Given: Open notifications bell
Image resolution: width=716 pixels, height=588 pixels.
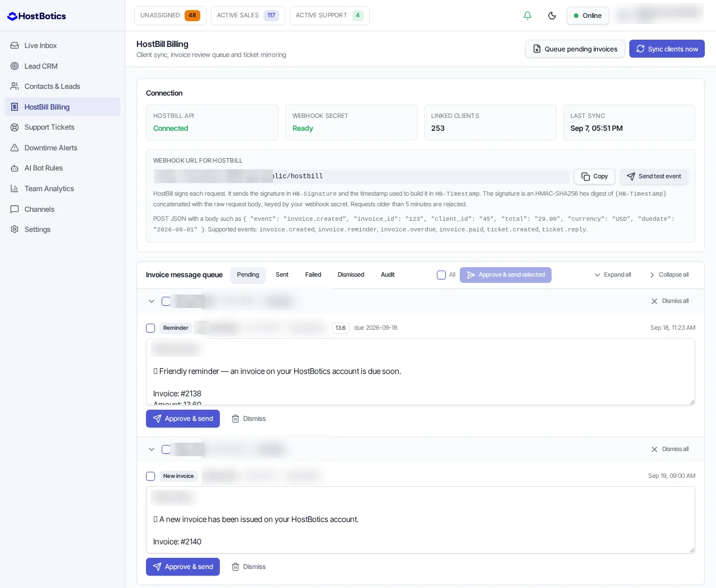Looking at the screenshot, I should (527, 16).
